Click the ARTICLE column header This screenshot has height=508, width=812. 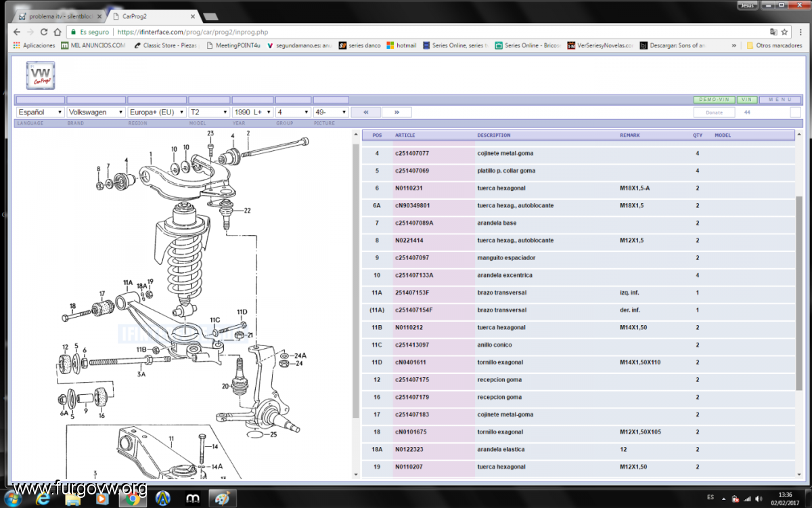[x=405, y=135]
